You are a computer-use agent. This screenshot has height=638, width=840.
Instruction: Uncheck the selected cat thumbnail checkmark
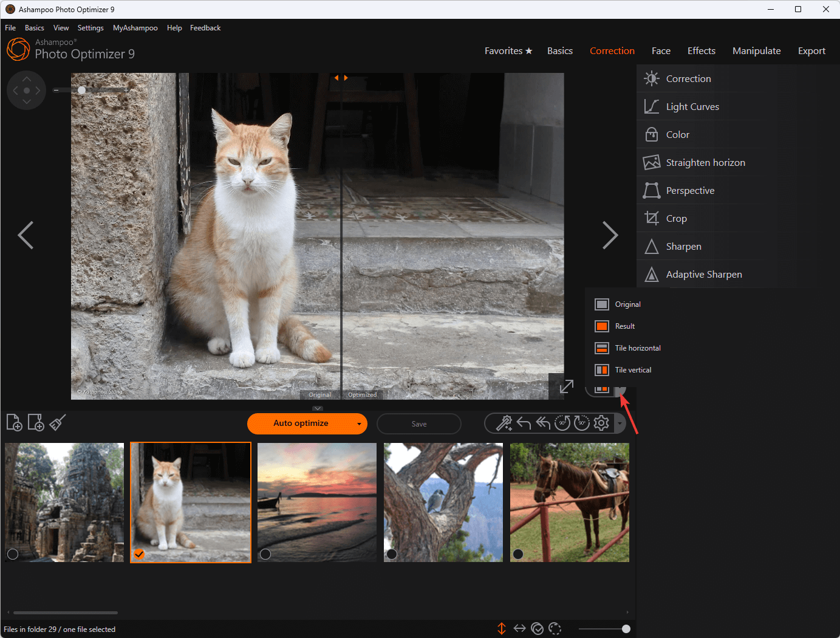point(139,554)
